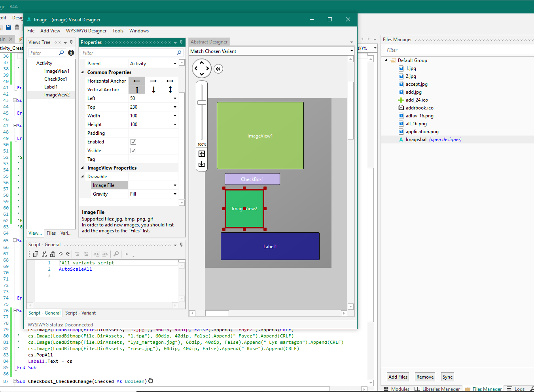The image size is (534, 392).
Task: Open the WYSIWYG Designer menu
Action: 86,31
